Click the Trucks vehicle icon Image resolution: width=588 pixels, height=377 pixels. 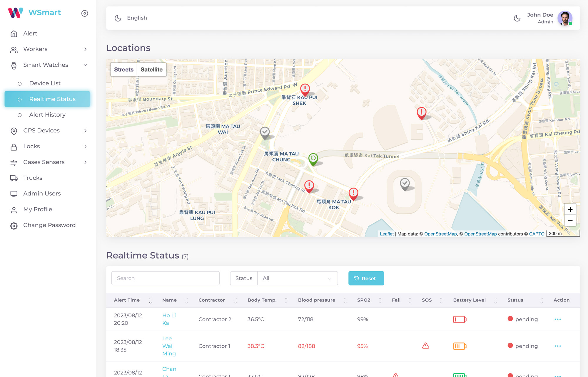click(x=14, y=178)
